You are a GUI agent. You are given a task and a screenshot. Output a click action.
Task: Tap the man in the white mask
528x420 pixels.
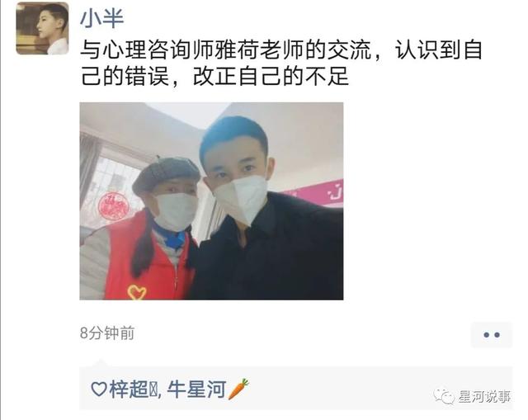[x=266, y=209]
